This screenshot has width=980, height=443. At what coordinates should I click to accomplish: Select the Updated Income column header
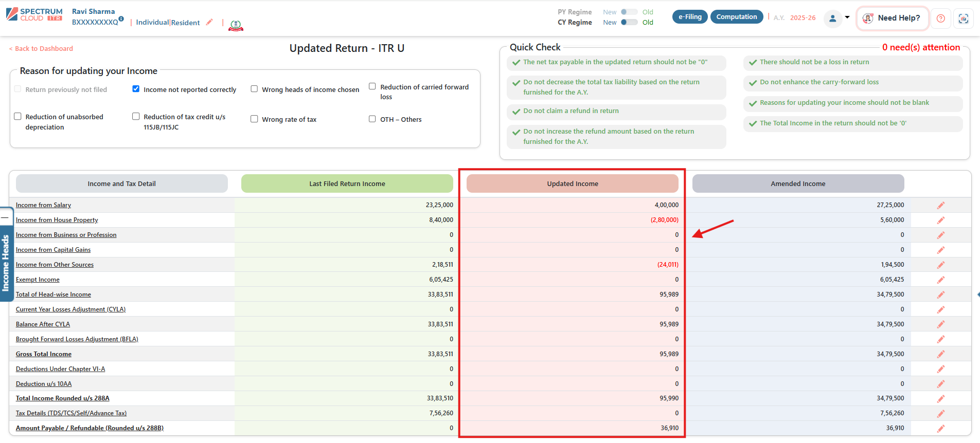tap(573, 183)
